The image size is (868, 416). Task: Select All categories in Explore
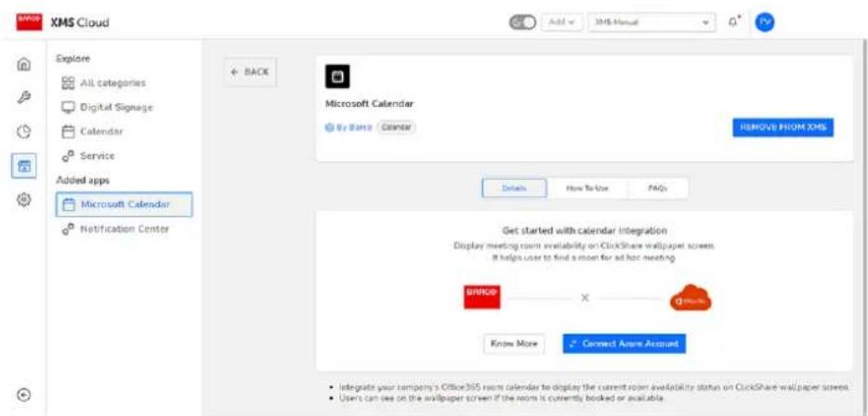[x=103, y=83]
